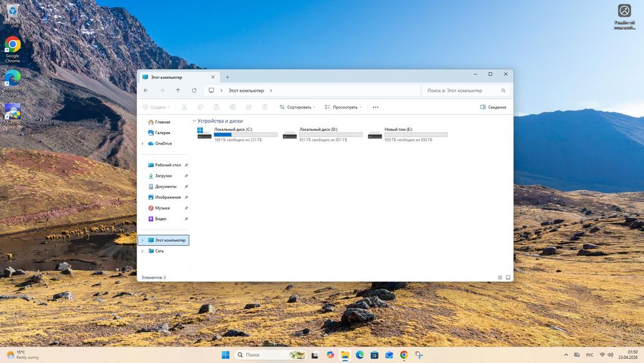Add a new Explorer tab with plus button

227,77
